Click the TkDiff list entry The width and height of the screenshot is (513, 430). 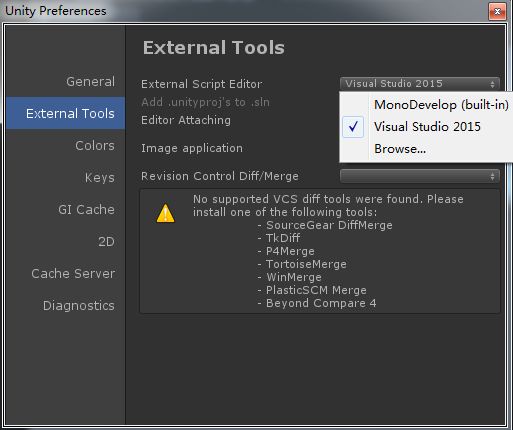(x=283, y=238)
